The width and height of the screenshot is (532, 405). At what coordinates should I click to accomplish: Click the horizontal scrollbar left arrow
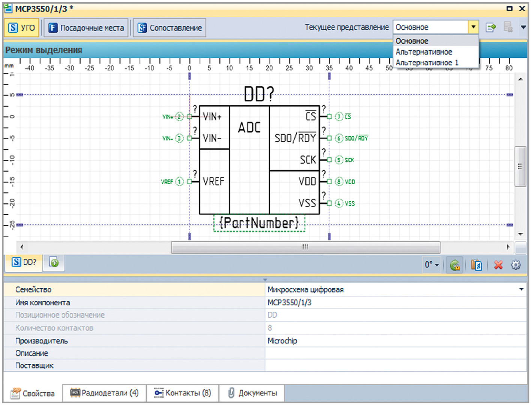click(22, 247)
